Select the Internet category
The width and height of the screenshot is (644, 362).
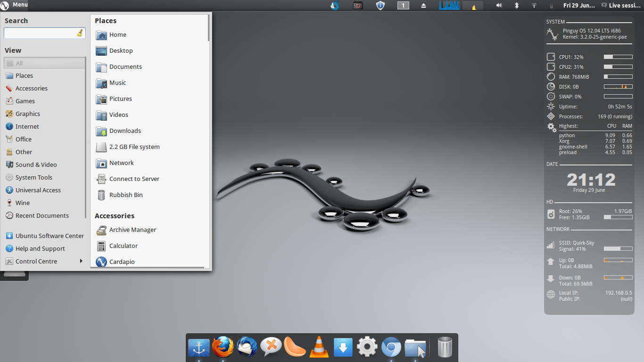27,126
